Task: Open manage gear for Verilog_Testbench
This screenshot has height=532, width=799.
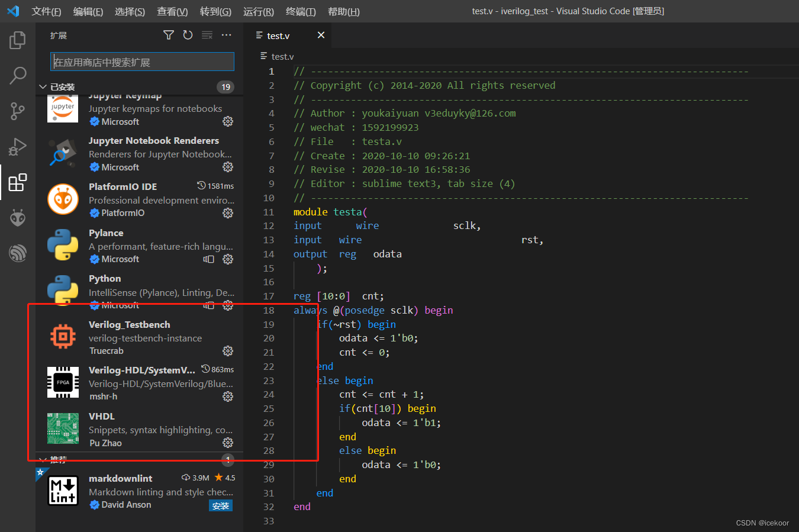Action: pos(228,351)
